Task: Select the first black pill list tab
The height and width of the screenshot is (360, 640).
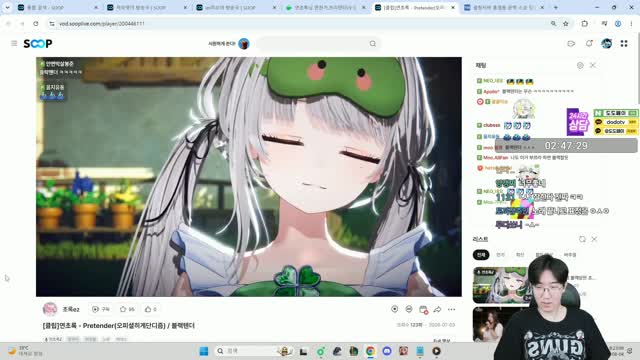Action: pos(481,255)
